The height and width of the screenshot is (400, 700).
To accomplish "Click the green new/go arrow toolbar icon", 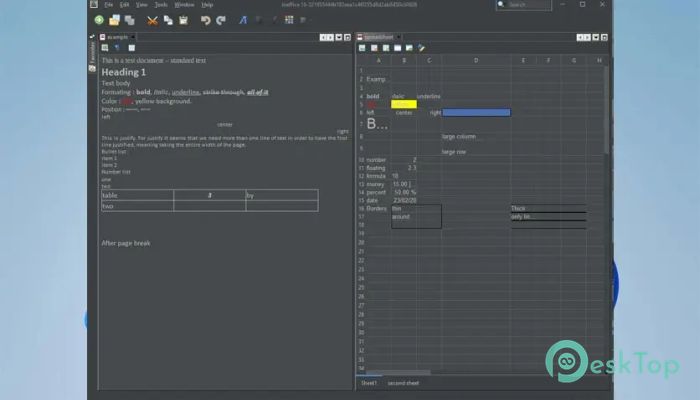I will click(x=99, y=20).
